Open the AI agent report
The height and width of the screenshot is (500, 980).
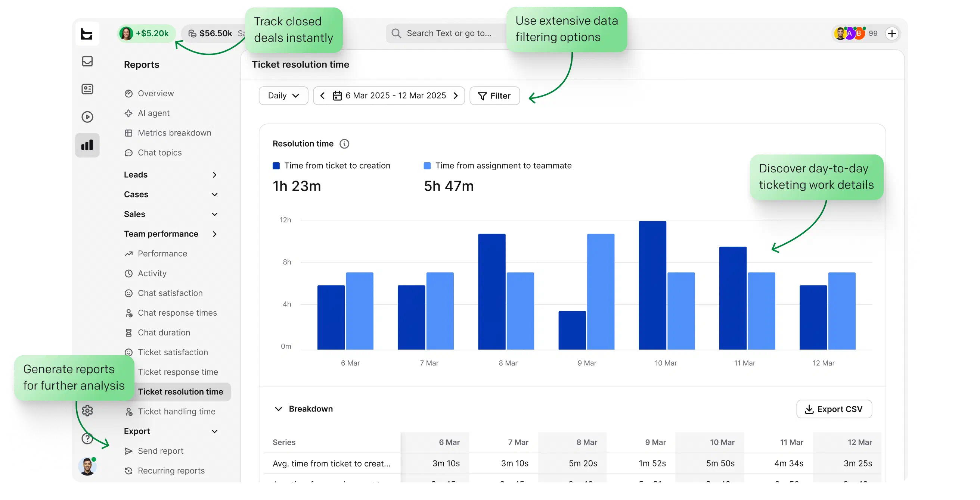(147, 113)
